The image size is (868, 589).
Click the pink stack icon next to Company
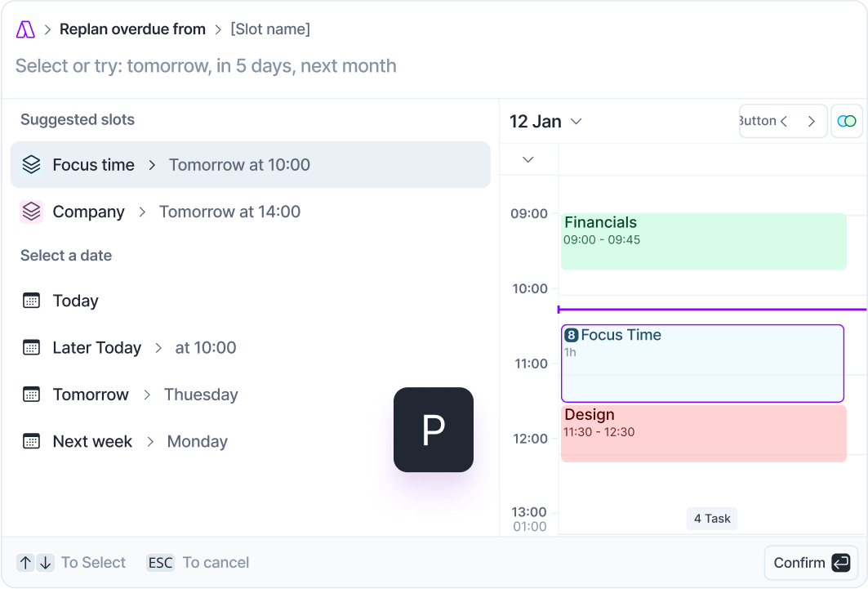(31, 211)
